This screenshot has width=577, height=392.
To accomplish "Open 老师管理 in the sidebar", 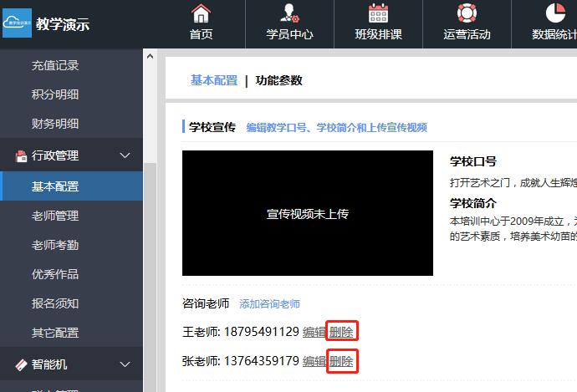I will [55, 216].
